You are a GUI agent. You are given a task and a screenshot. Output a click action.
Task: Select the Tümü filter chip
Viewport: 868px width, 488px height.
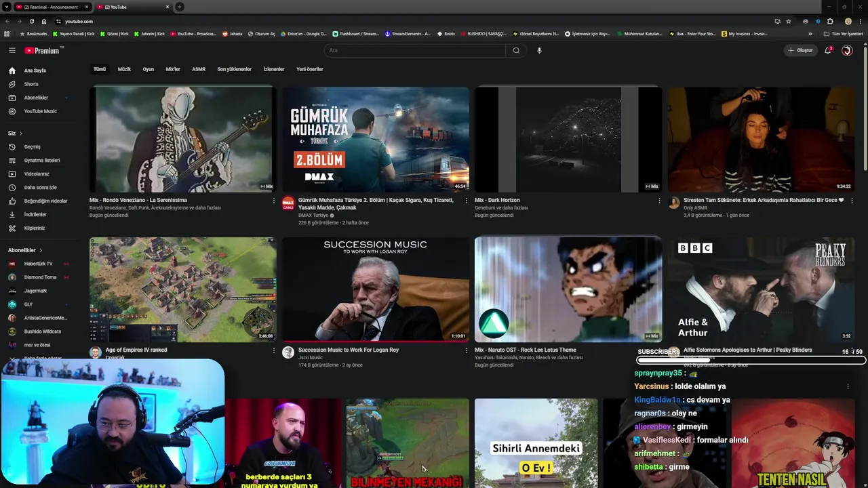click(x=100, y=69)
